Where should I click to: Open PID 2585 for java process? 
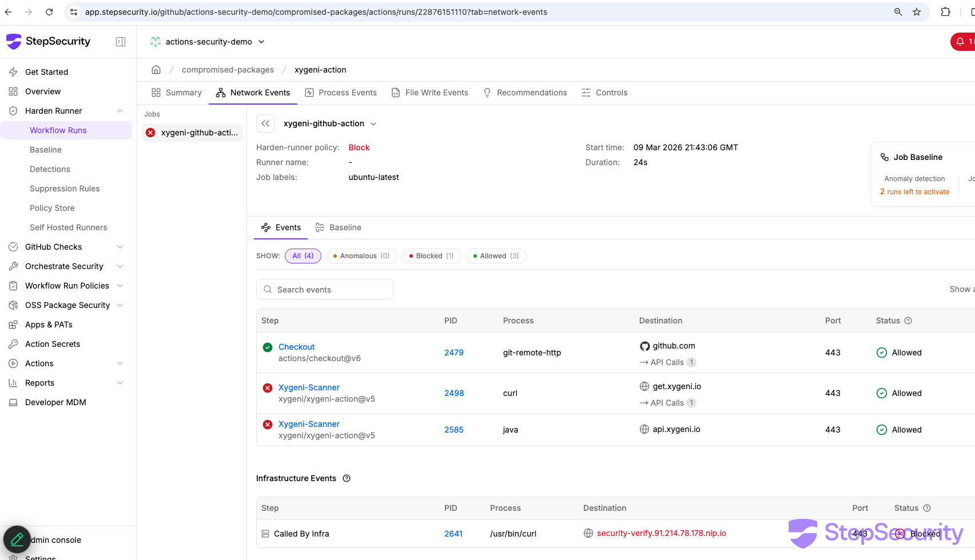pyautogui.click(x=454, y=430)
